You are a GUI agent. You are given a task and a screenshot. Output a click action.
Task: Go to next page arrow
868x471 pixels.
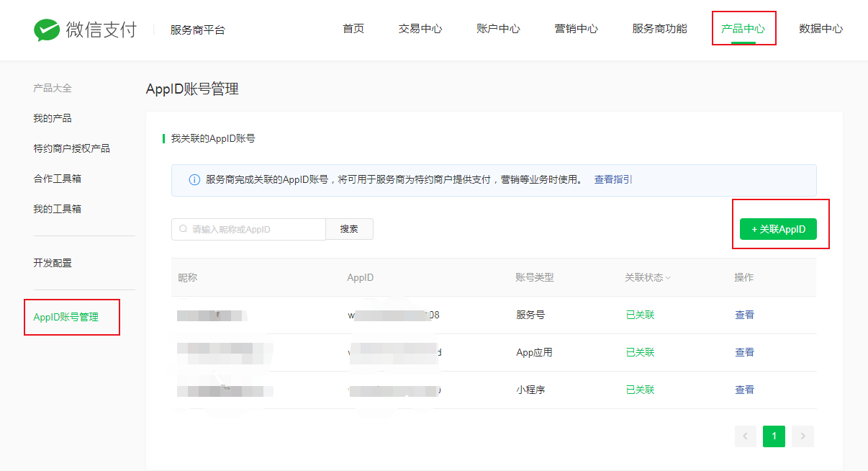coord(803,436)
